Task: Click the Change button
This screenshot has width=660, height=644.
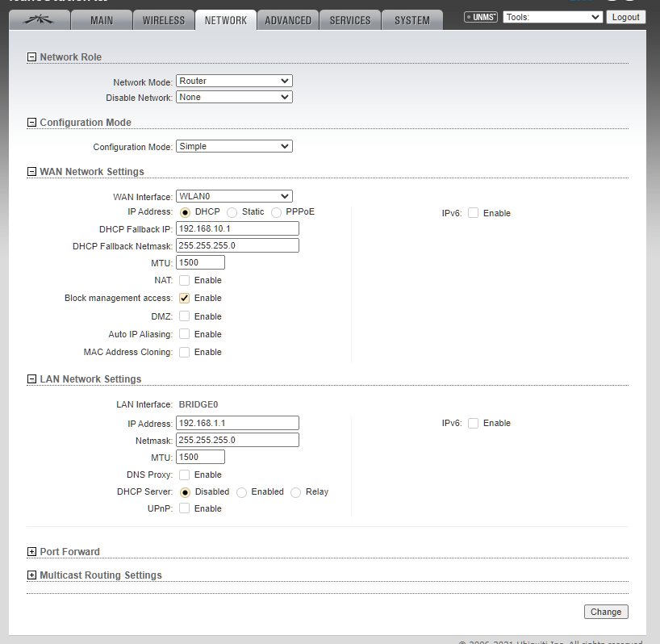Action: (x=606, y=612)
